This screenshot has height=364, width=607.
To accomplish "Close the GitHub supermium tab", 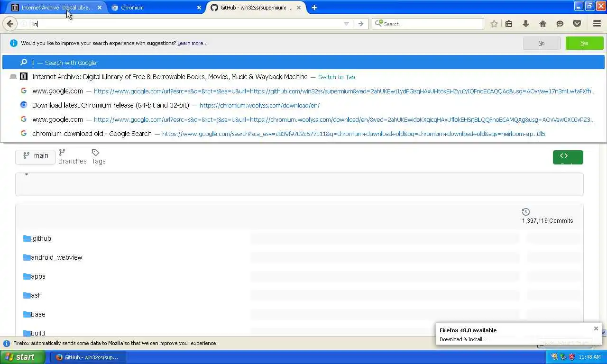I will [x=299, y=8].
